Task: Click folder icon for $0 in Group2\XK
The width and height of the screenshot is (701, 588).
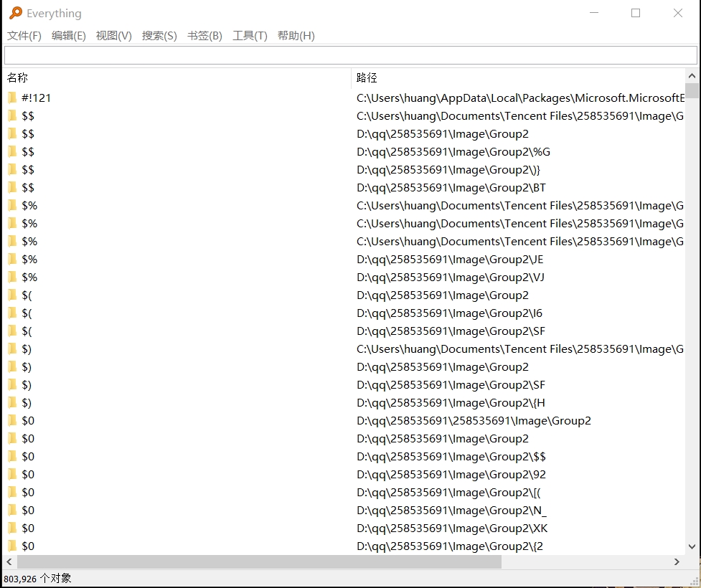Action: tap(12, 528)
